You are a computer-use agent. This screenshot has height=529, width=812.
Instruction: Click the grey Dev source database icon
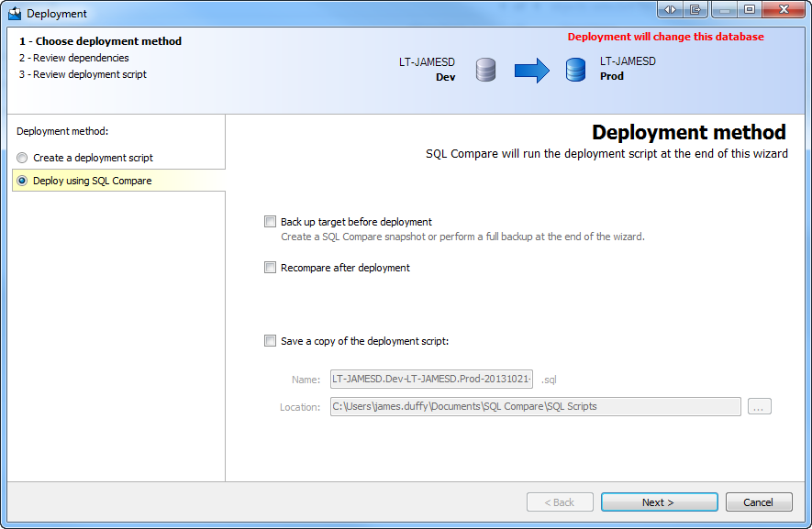click(x=486, y=70)
